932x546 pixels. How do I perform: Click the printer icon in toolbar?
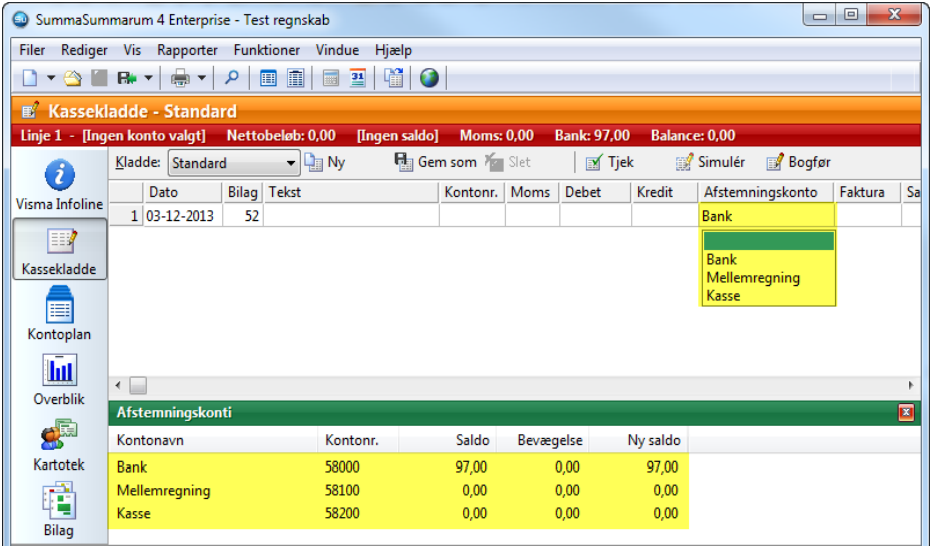click(180, 78)
